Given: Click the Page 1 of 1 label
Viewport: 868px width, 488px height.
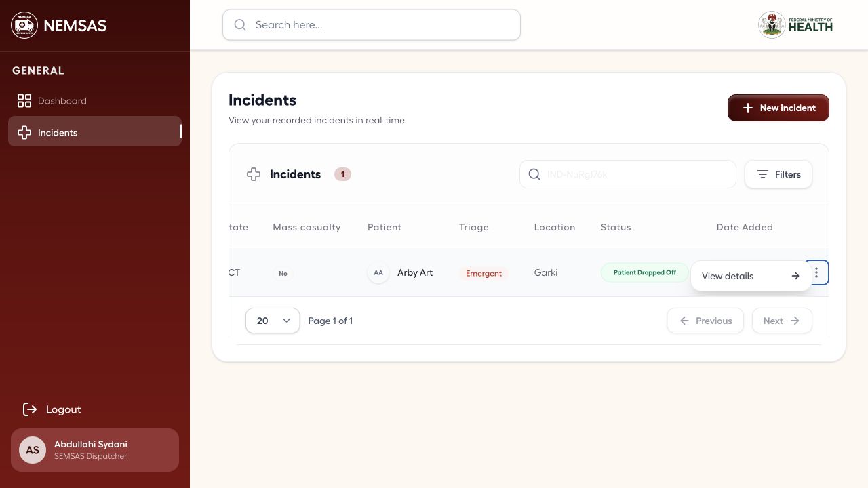Looking at the screenshot, I should click(330, 321).
